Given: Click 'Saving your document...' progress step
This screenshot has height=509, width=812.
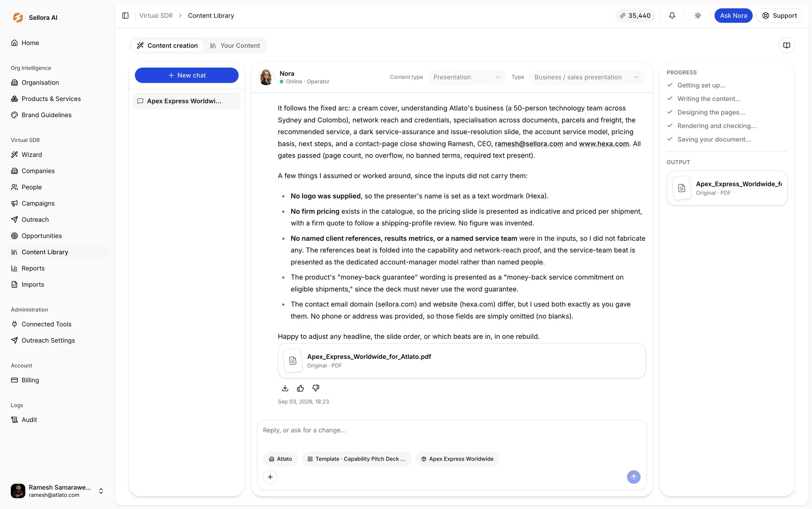Looking at the screenshot, I should [x=714, y=139].
